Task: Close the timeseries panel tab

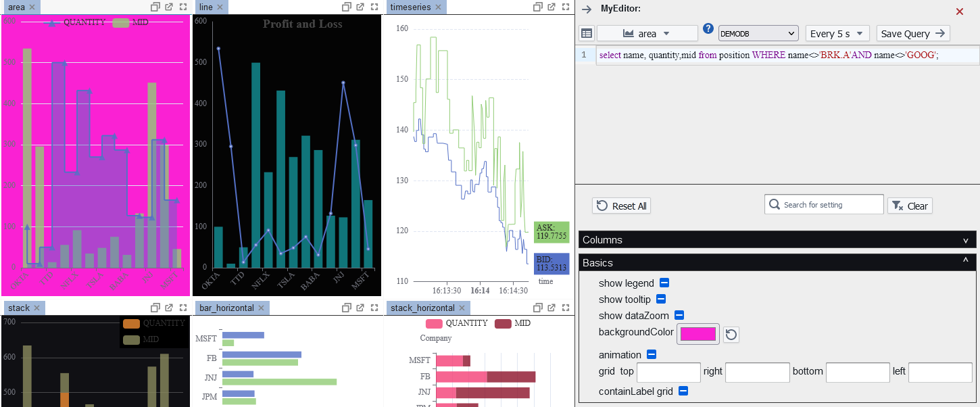Action: pyautogui.click(x=438, y=7)
